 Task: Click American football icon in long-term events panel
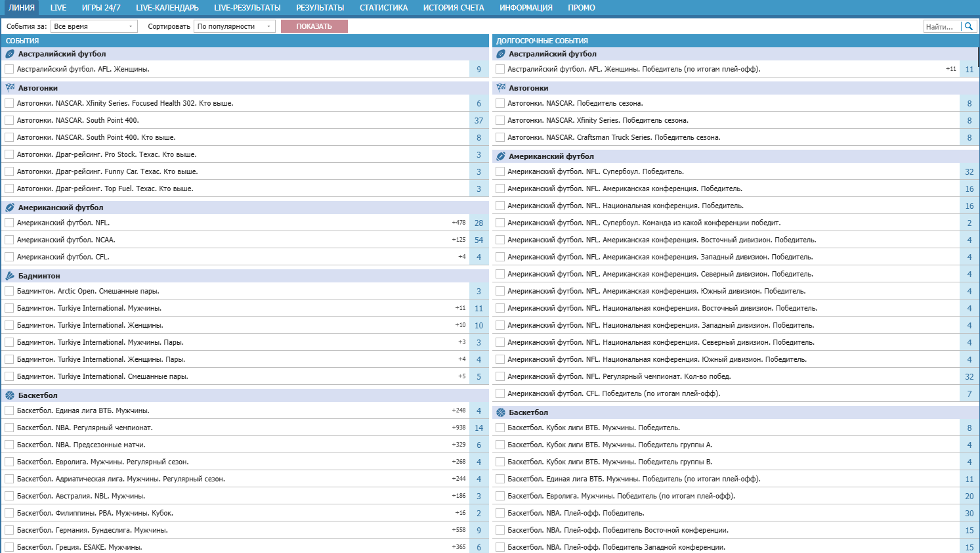click(501, 156)
